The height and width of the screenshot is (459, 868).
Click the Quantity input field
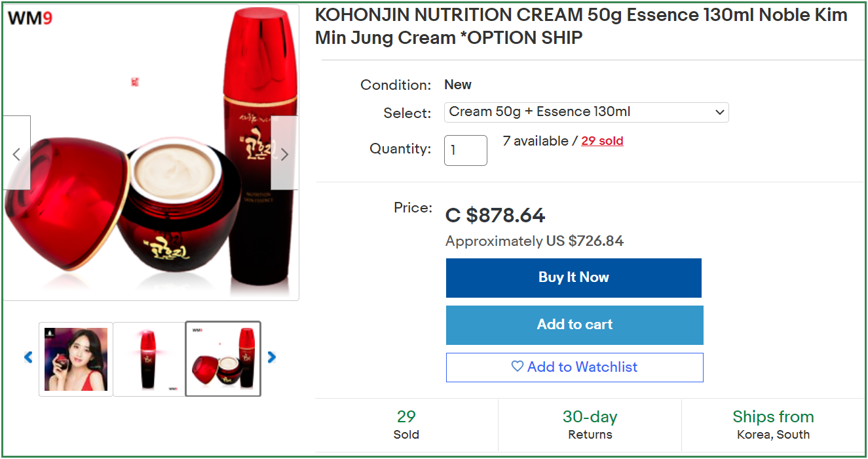466,150
